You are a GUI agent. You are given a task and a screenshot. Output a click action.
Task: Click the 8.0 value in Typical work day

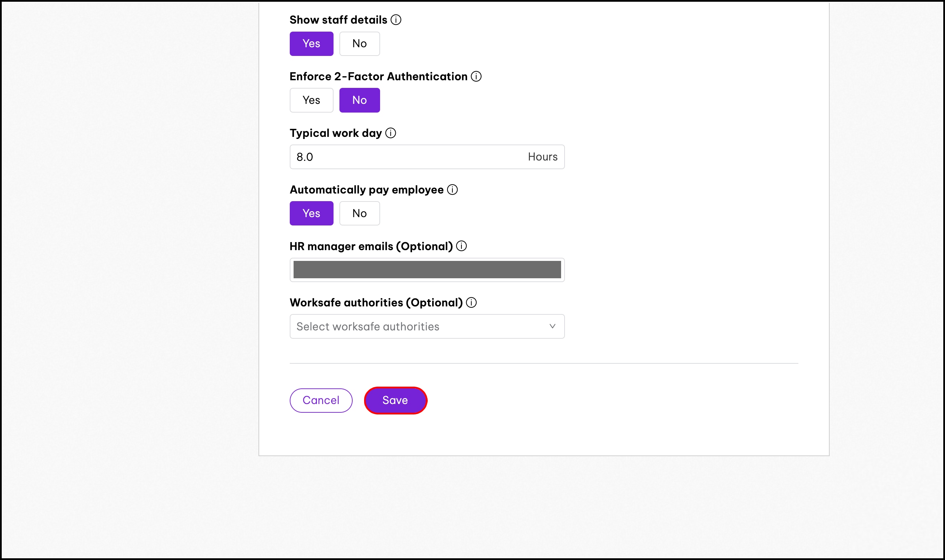305,157
